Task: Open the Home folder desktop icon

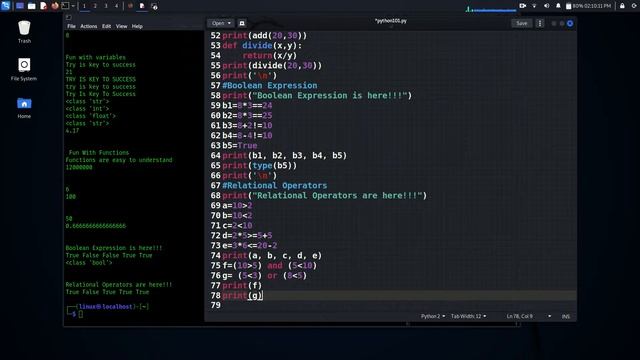Action: [x=24, y=108]
